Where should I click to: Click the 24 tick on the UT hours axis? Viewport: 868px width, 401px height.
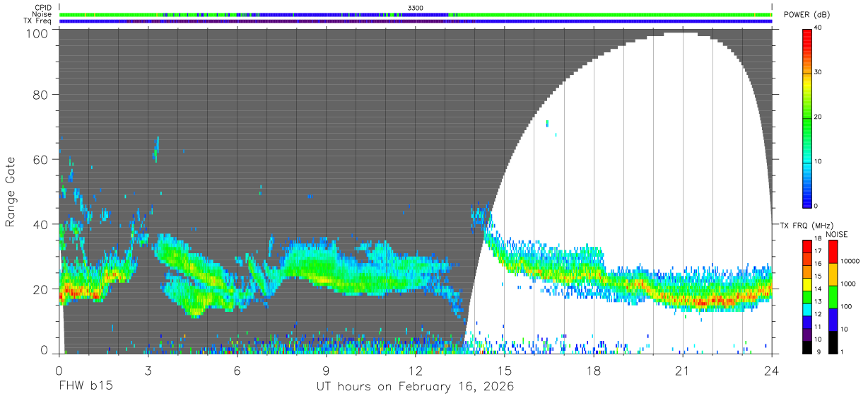coord(772,371)
